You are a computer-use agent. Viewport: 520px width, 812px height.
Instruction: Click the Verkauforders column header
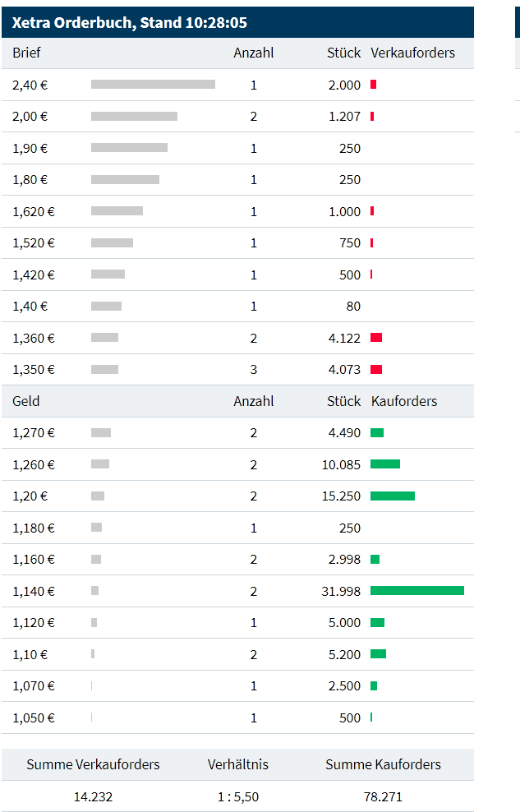(x=412, y=53)
